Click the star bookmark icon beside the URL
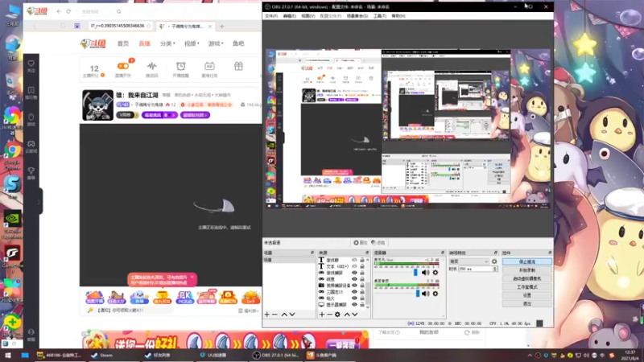 (149, 26)
